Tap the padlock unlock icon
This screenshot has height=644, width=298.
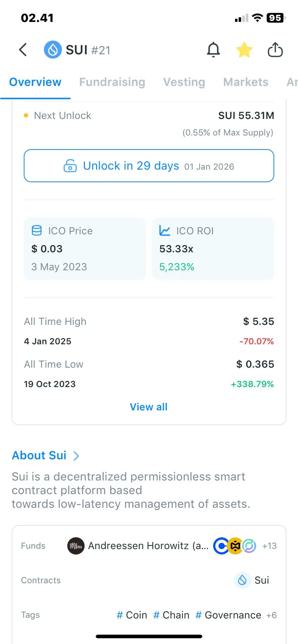(70, 166)
